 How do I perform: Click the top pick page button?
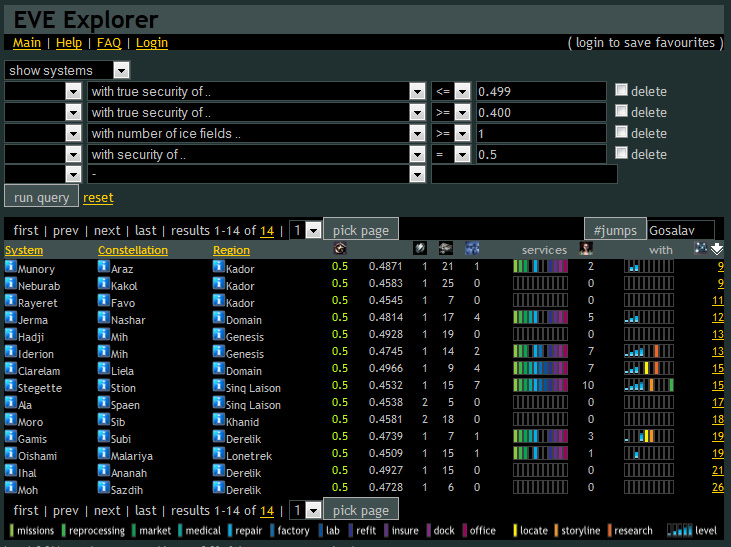[x=361, y=229]
